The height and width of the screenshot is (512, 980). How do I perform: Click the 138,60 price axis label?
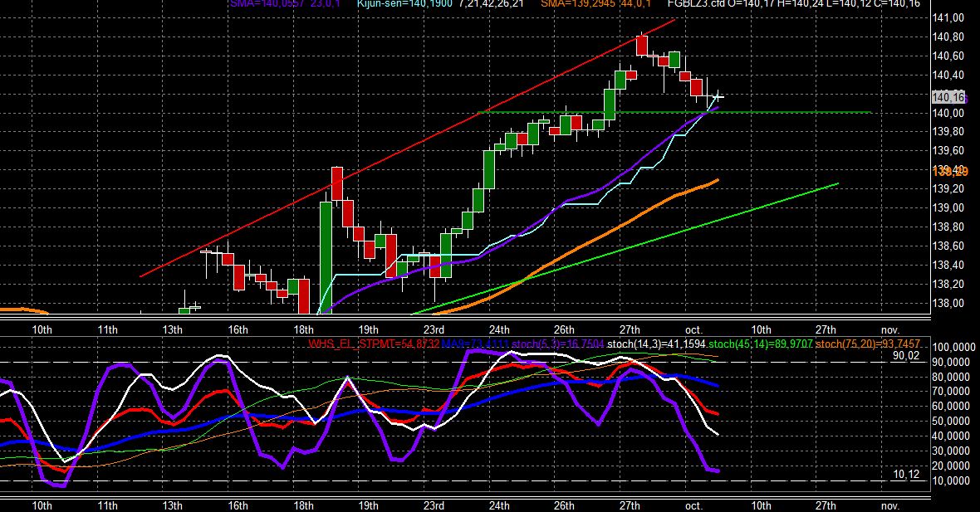click(x=948, y=246)
